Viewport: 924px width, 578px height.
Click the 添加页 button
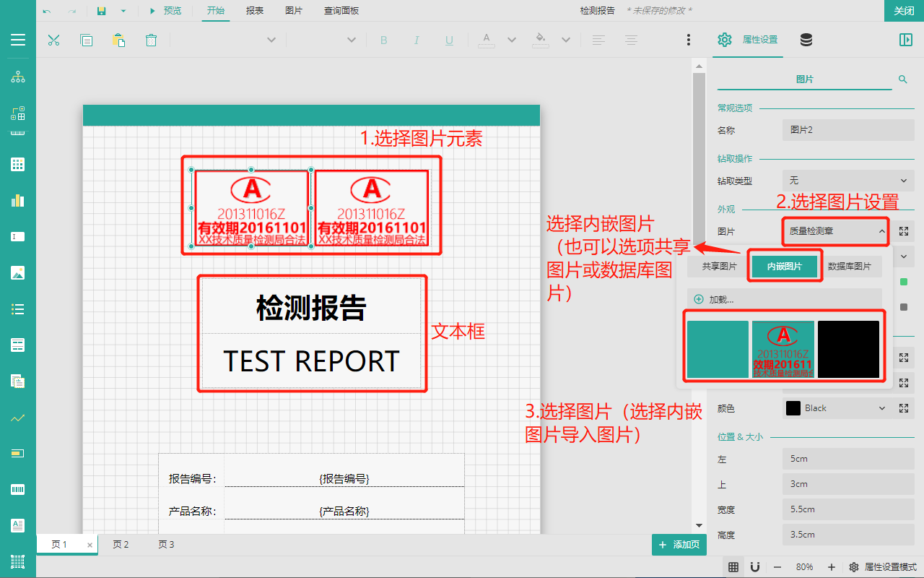[x=679, y=545]
